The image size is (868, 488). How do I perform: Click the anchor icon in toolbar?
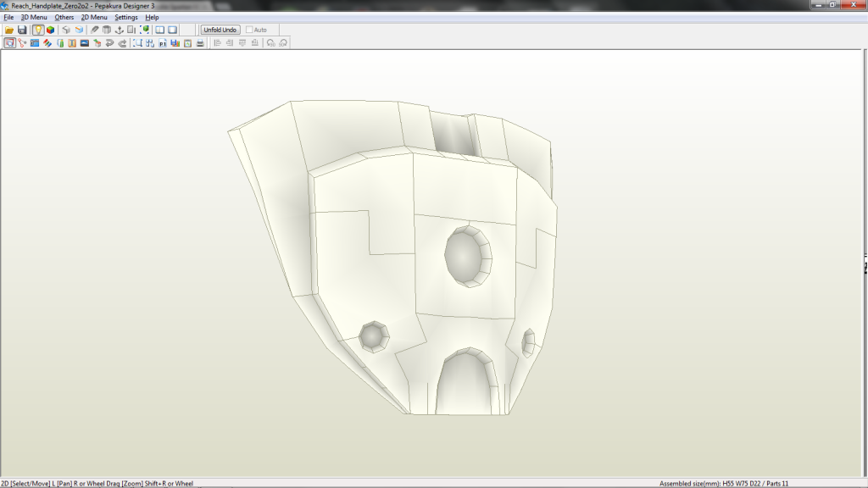coord(119,30)
